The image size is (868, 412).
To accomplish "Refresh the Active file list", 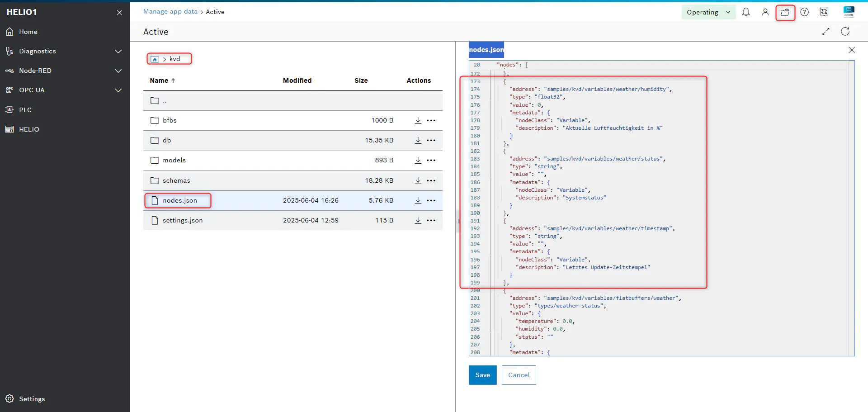I will (845, 32).
